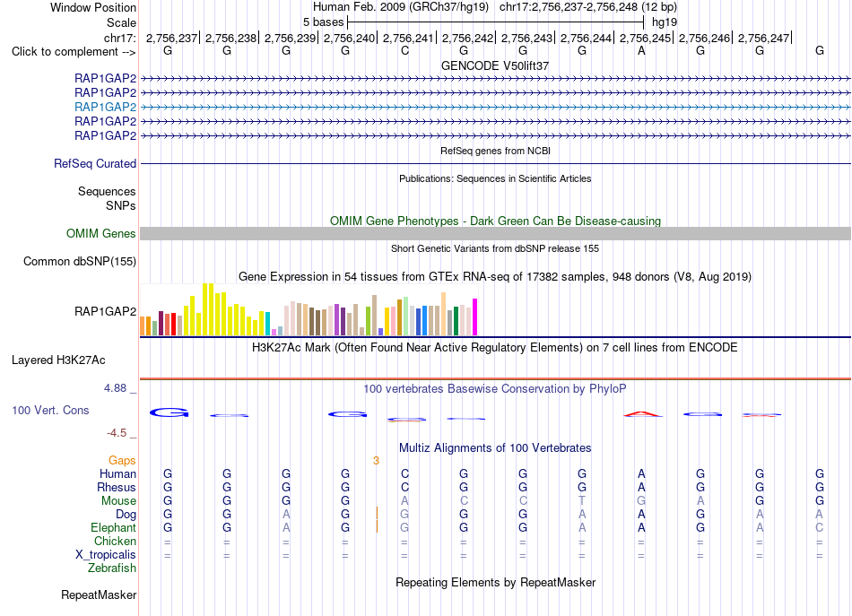Click the large blue G conservation logo

(169, 412)
